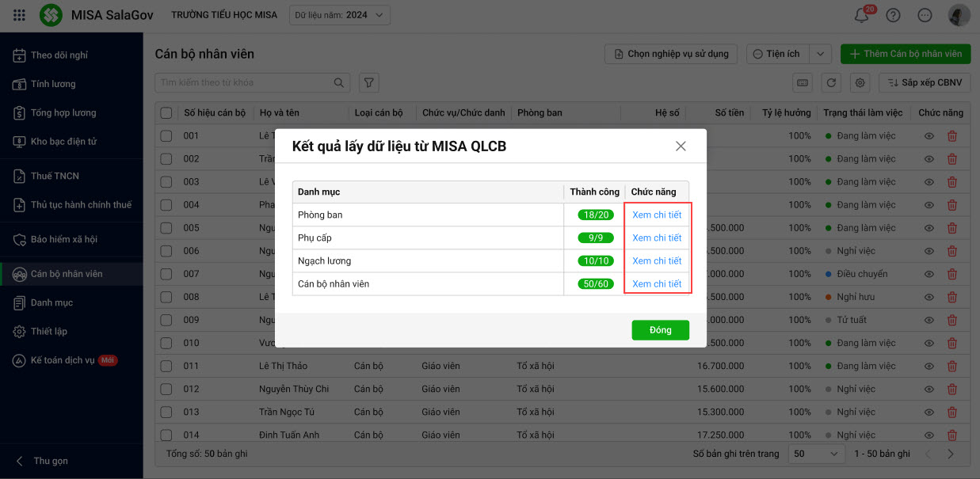Viewport: 980px width, 479px height.
Task: Click the keyboard shortcuts icon
Action: [x=803, y=82]
